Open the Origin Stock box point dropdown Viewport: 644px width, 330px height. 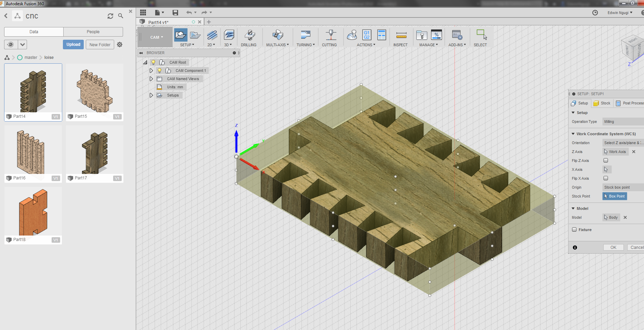[x=622, y=187]
